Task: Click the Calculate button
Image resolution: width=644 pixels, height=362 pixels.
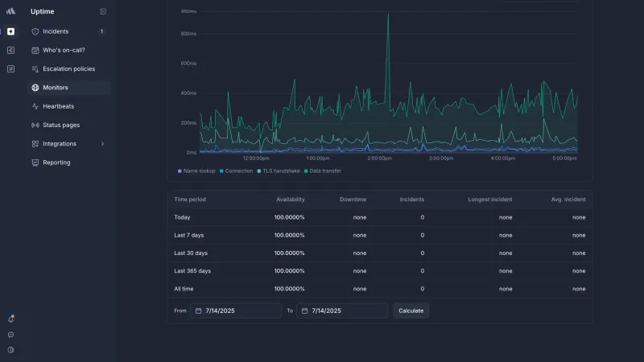Action: 411,311
